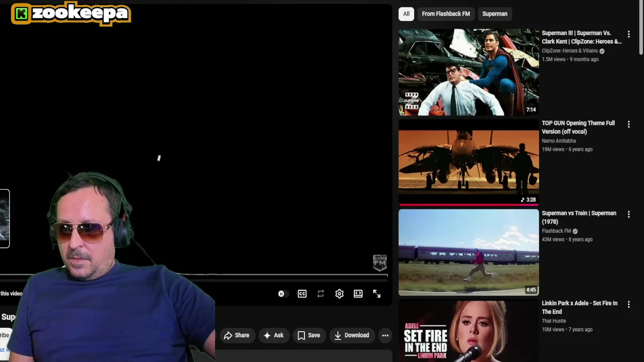This screenshot has height=362, width=644.
Task: Click the Flashback FM watermark in player
Action: click(380, 262)
